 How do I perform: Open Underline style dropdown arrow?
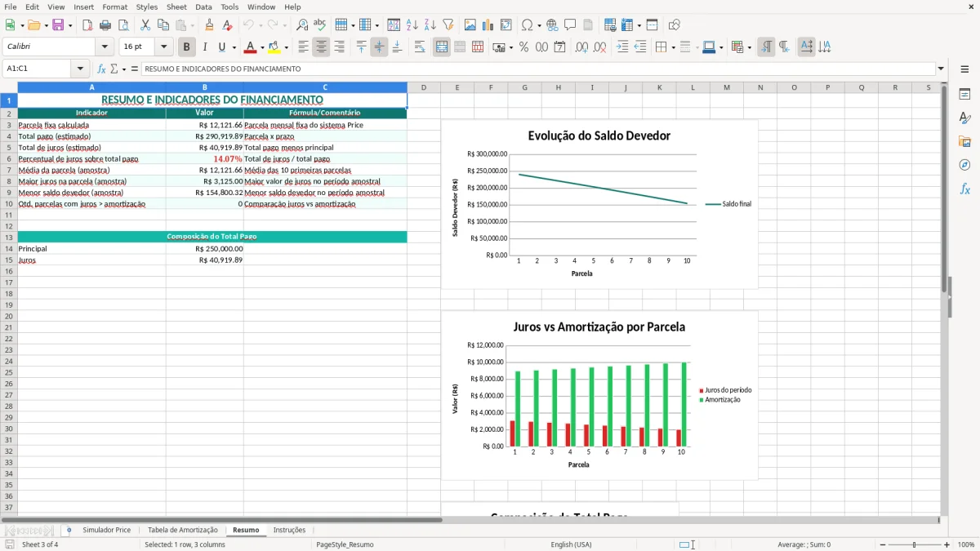point(234,47)
